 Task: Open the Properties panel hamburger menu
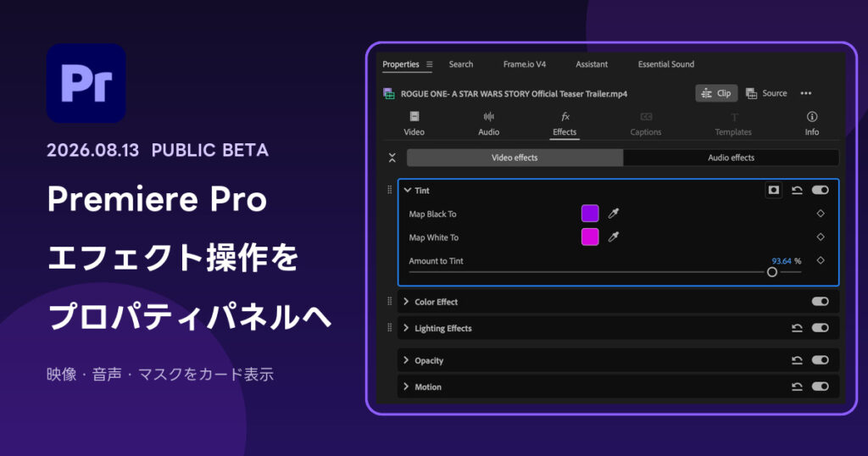[430, 64]
